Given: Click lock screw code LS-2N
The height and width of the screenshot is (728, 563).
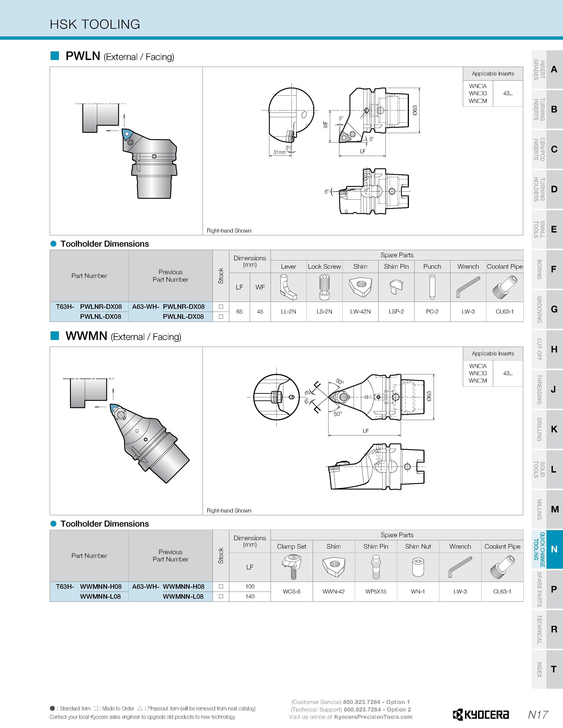Looking at the screenshot, I should coord(324,312).
